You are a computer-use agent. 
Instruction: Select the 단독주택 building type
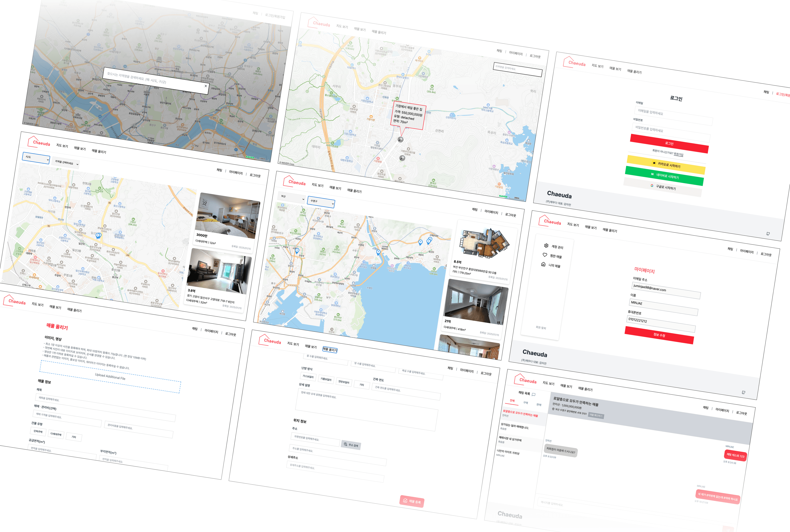pos(38,432)
